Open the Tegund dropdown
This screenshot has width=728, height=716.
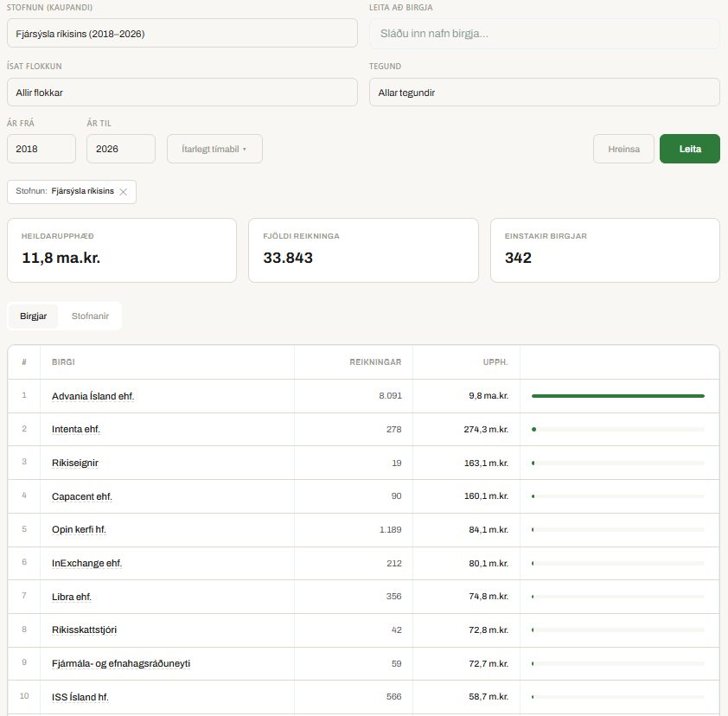point(544,93)
